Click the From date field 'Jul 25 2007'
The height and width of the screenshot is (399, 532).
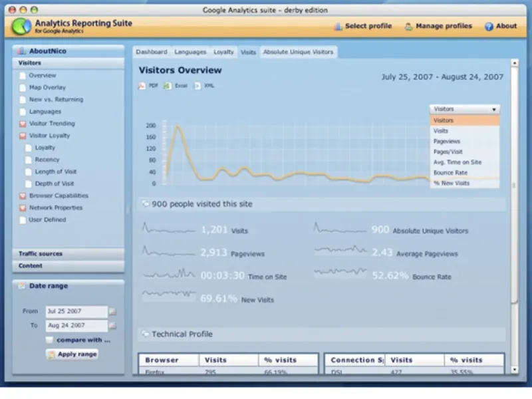(x=76, y=311)
